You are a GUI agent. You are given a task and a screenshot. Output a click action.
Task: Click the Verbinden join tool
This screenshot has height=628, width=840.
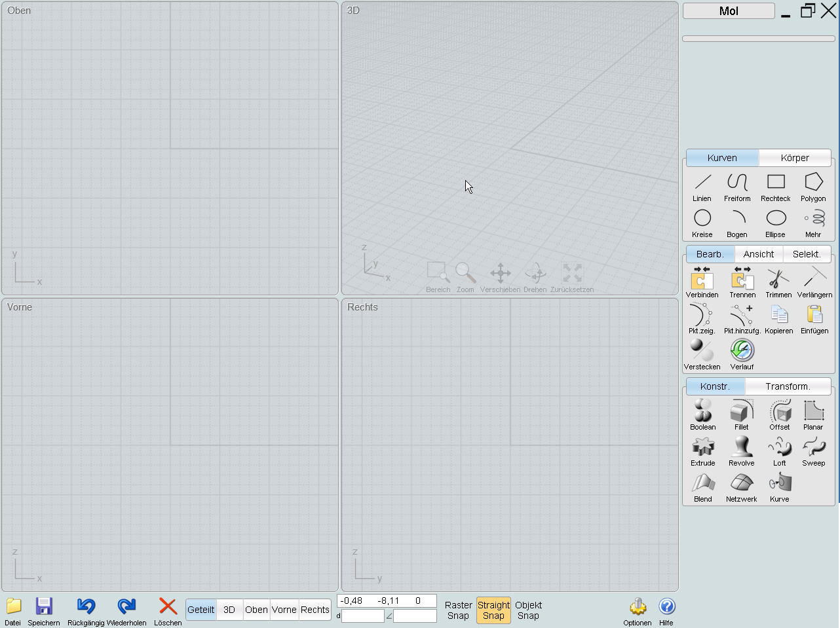tap(702, 283)
